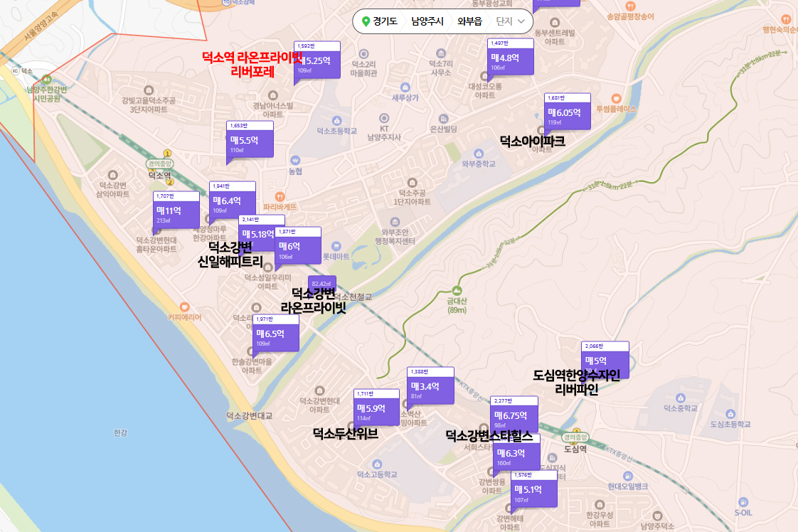Image resolution: width=798 pixels, height=532 pixels.
Task: Open the 매6.75억 98㎡ listing marker
Action: click(x=514, y=415)
